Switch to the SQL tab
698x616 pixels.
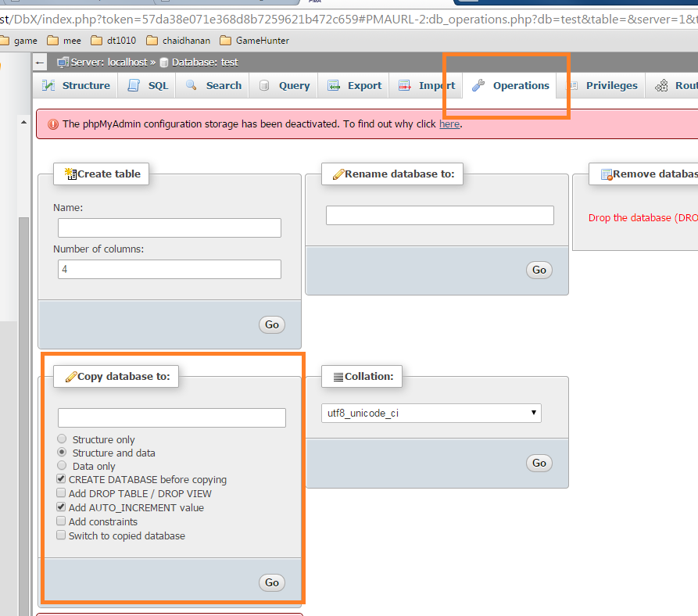148,85
